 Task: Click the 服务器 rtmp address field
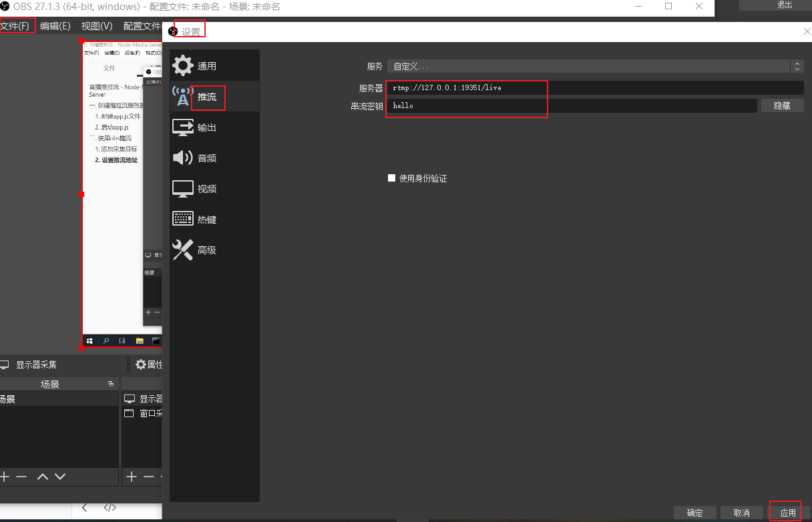tap(594, 87)
